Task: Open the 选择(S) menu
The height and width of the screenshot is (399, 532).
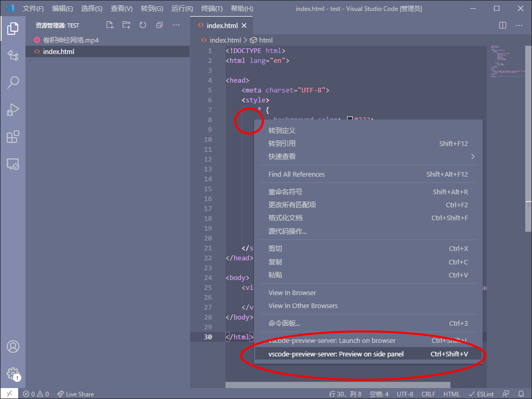Action: point(91,8)
